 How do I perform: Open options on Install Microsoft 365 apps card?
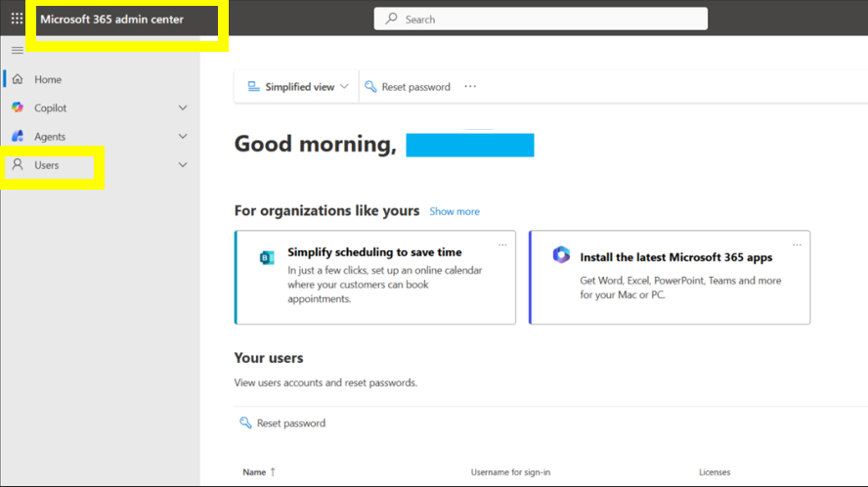click(797, 244)
